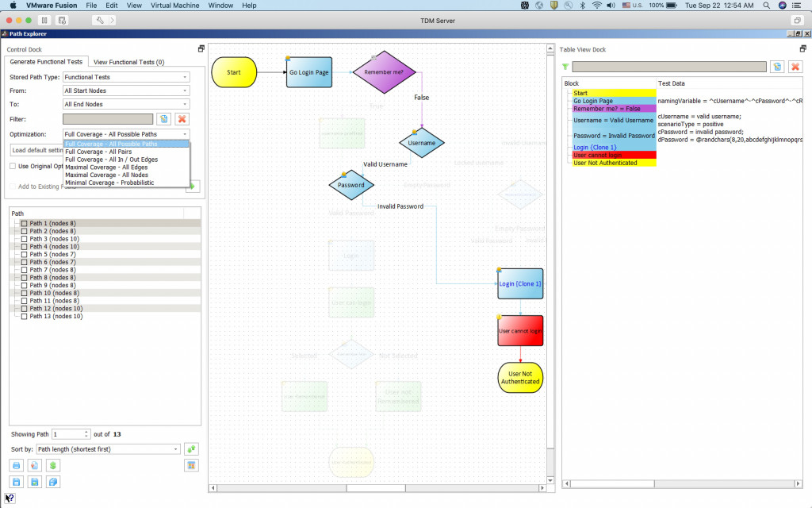
Task: Click the blue printer icon
Action: [16, 465]
